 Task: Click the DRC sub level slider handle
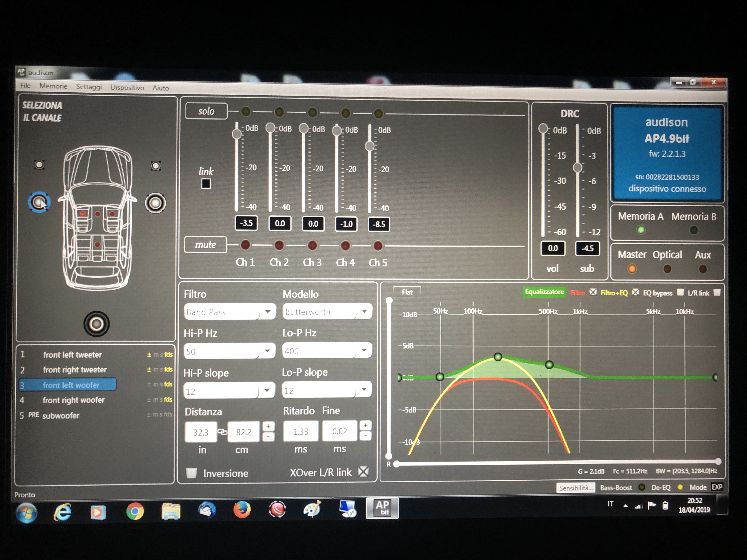click(x=578, y=167)
